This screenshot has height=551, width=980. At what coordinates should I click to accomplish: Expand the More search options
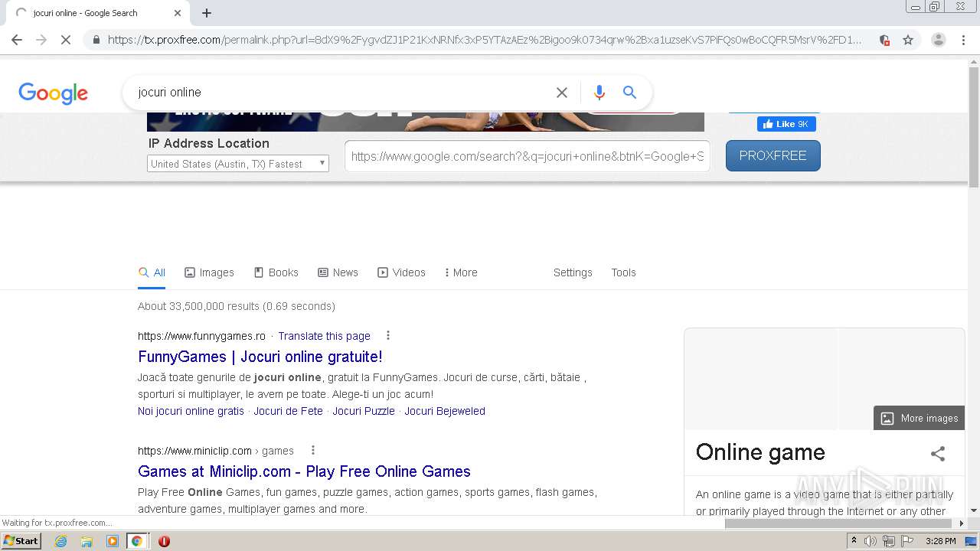click(x=461, y=272)
